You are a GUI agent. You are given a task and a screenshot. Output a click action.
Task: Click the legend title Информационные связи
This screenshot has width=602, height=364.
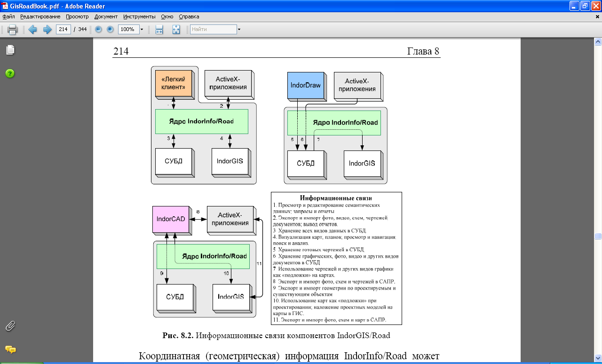coord(336,198)
